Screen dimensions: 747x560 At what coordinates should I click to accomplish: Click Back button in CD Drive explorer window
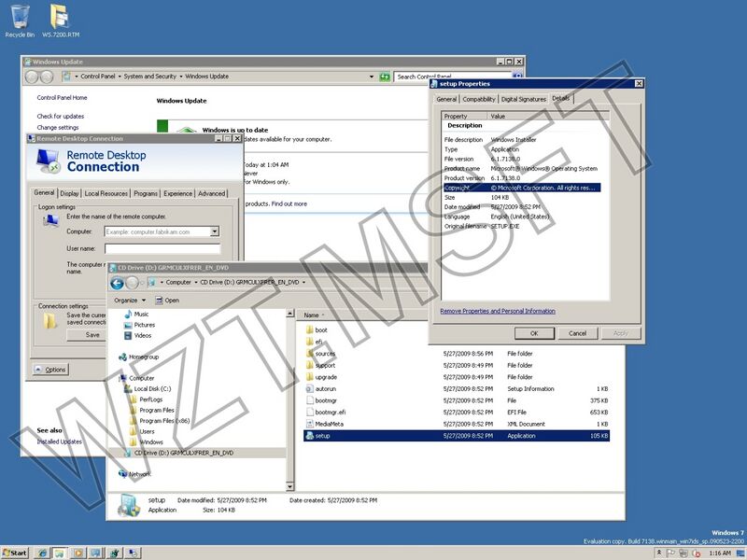[117, 283]
